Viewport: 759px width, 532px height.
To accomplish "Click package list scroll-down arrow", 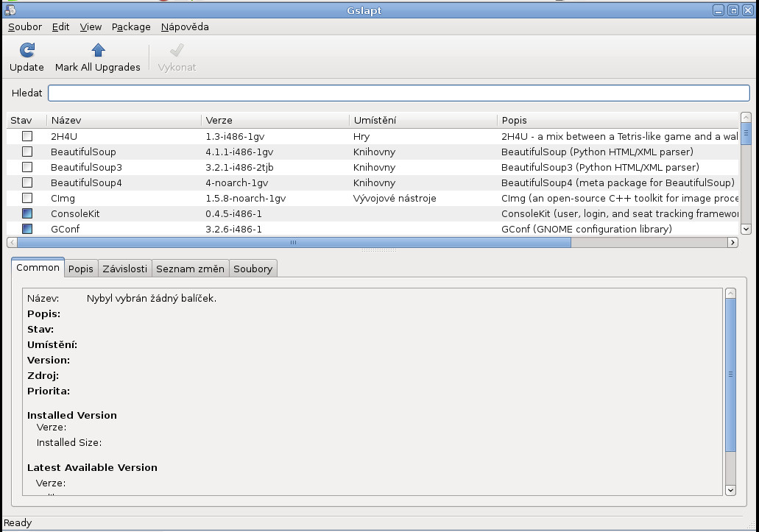I will click(746, 230).
